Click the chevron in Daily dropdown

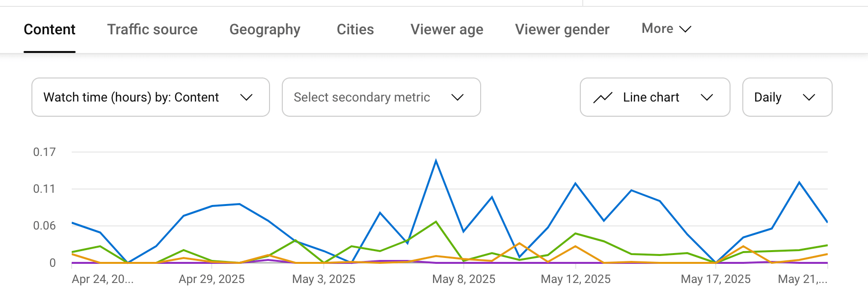tap(809, 97)
